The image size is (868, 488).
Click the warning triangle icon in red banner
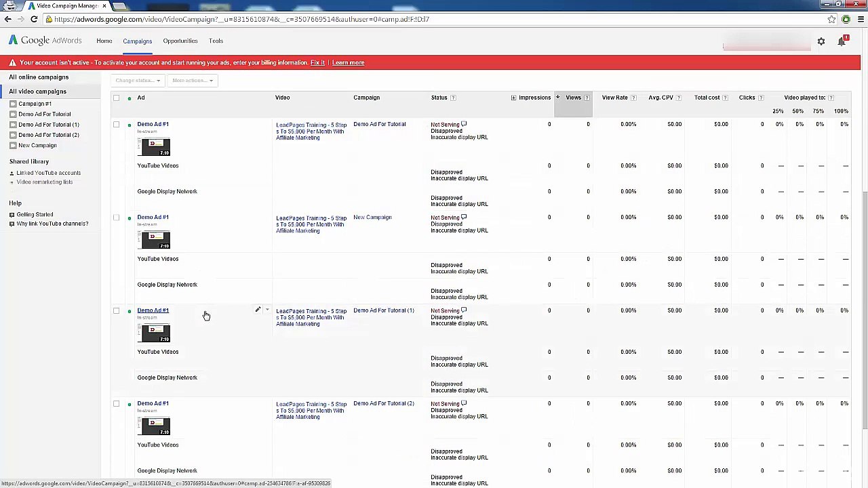click(12, 62)
